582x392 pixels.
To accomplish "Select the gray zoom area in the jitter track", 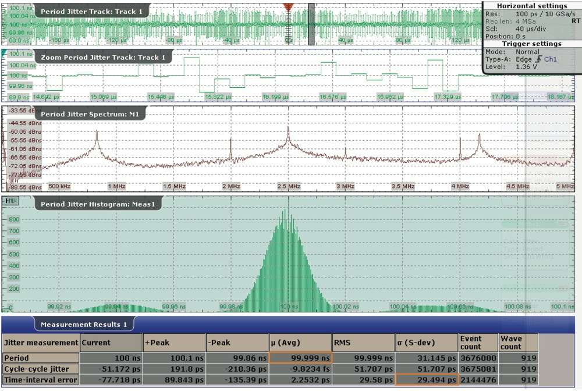I will click(x=311, y=24).
